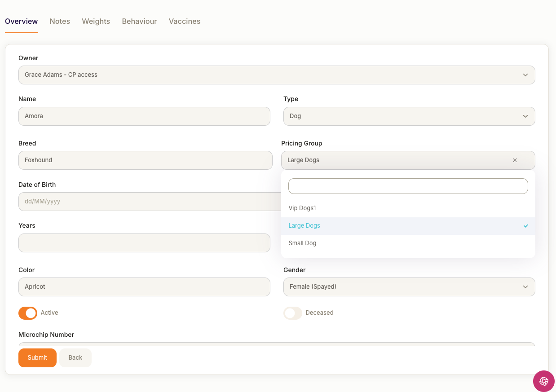This screenshot has height=392, width=556.
Task: Switch to the Weights tab
Action: click(x=96, y=22)
